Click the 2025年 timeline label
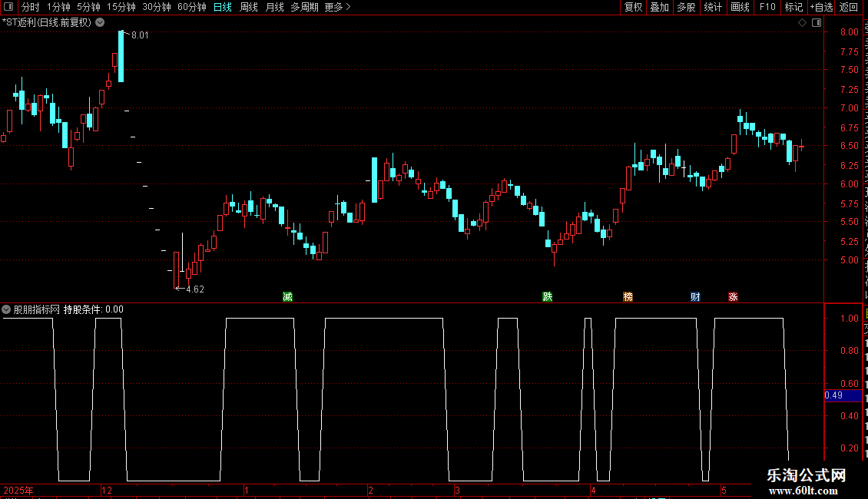868x499 pixels. tap(18, 490)
